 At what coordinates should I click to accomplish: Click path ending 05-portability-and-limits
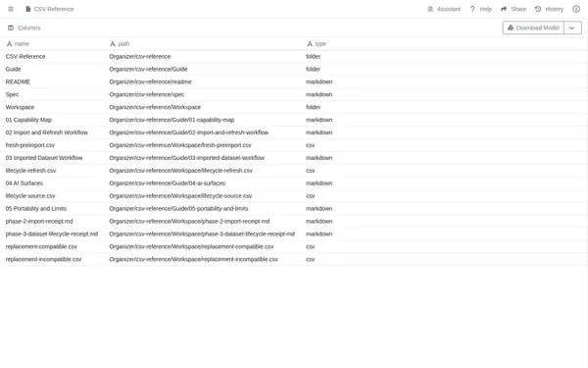pos(178,209)
